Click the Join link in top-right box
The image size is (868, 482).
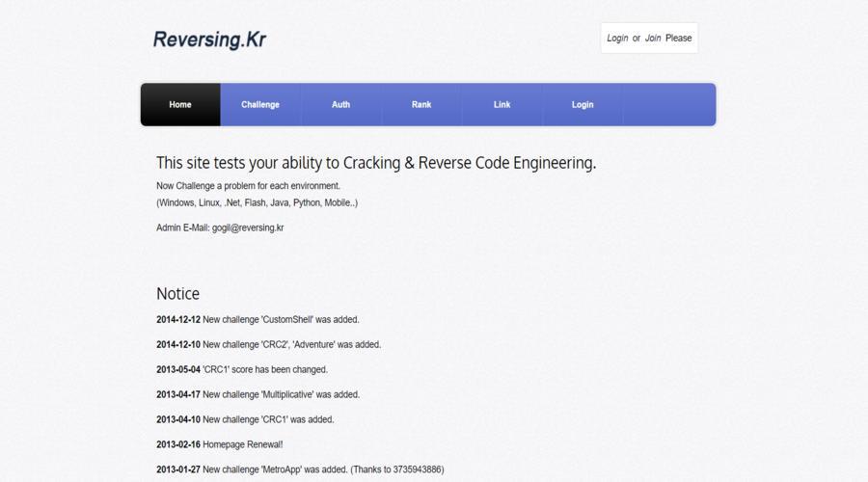[653, 39]
